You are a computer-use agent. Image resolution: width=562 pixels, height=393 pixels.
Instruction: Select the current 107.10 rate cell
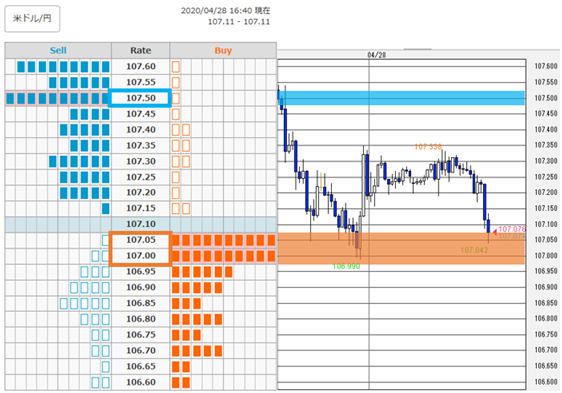click(140, 224)
